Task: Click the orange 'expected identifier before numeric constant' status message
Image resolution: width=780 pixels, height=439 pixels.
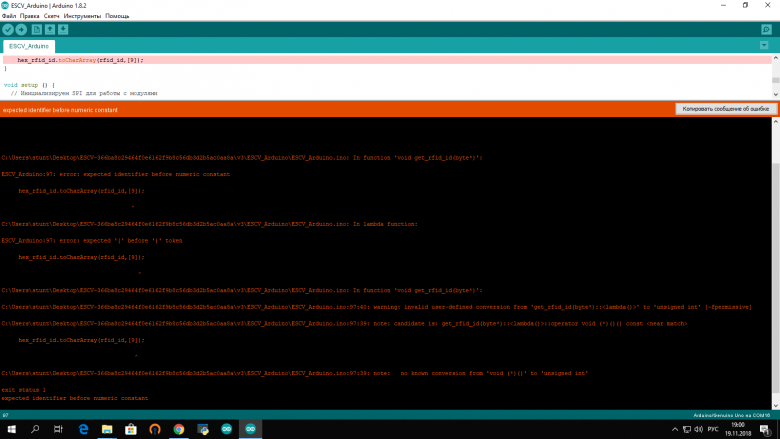Action: pyautogui.click(x=60, y=110)
